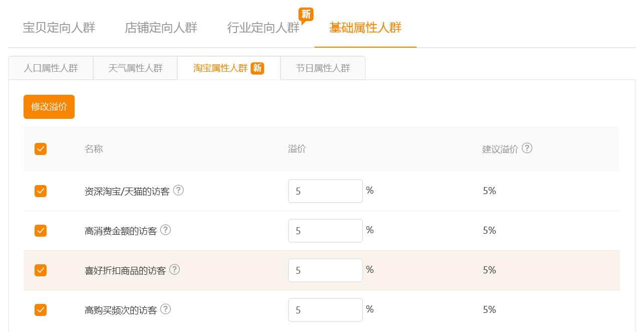This screenshot has height=332, width=644.
Task: Click help icon beside 喜好折扣商品的访客
Action: pyautogui.click(x=174, y=270)
